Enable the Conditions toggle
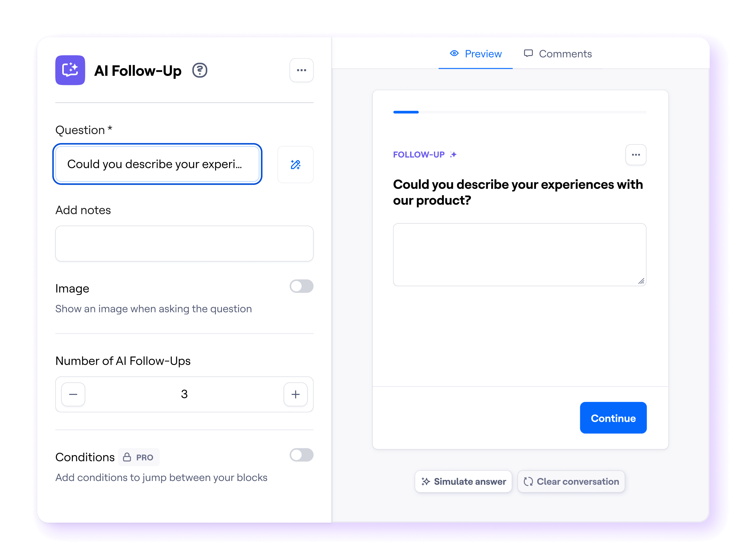 pyautogui.click(x=302, y=455)
